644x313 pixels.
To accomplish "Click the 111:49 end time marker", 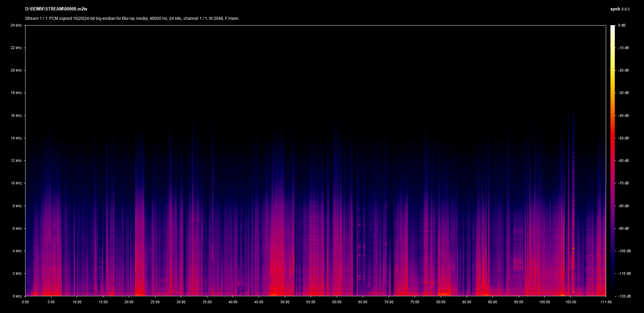I will (606, 302).
